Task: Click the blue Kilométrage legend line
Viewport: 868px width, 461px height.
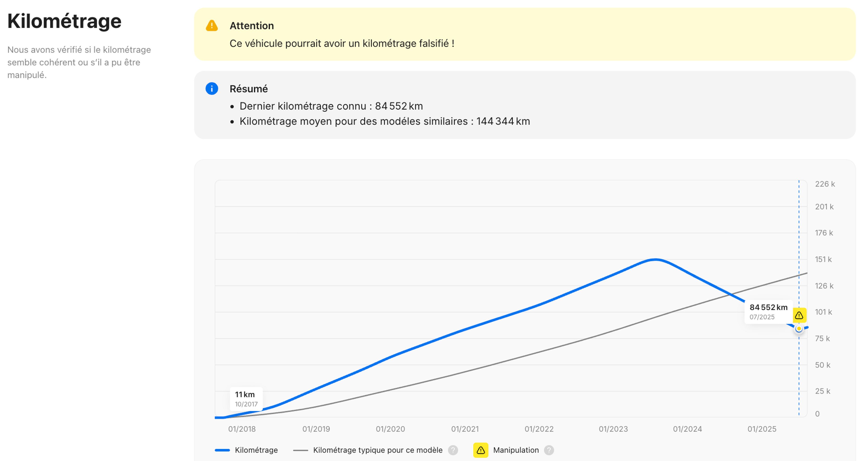Action: pyautogui.click(x=222, y=450)
